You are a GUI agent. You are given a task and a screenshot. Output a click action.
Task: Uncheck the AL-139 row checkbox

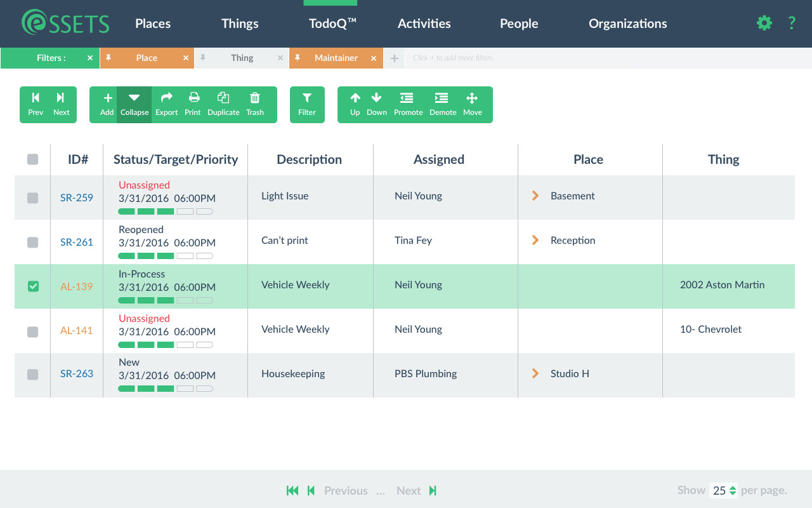tap(33, 286)
